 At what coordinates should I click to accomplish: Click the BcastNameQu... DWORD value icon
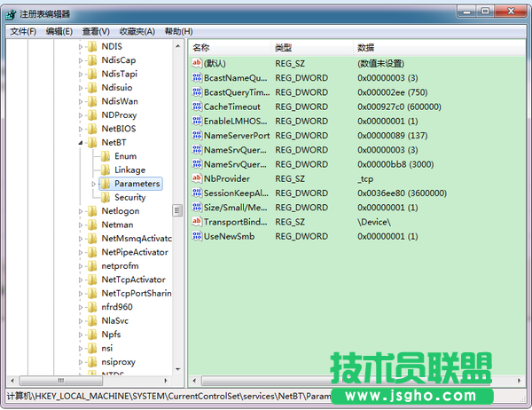point(197,77)
